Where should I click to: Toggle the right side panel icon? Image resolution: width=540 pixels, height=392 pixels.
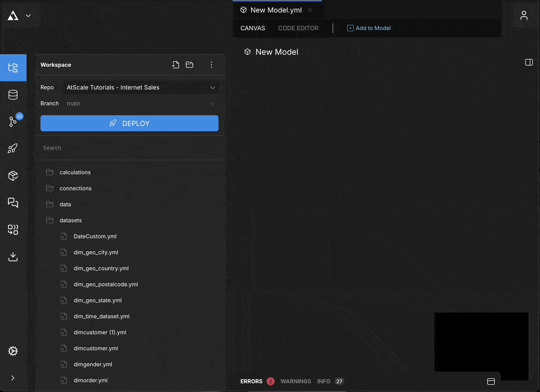click(528, 62)
